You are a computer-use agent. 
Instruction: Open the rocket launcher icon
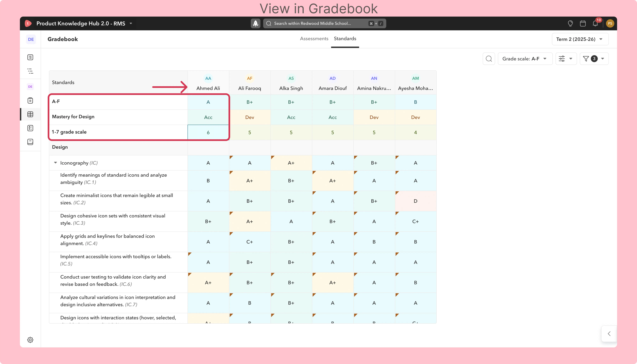click(255, 24)
